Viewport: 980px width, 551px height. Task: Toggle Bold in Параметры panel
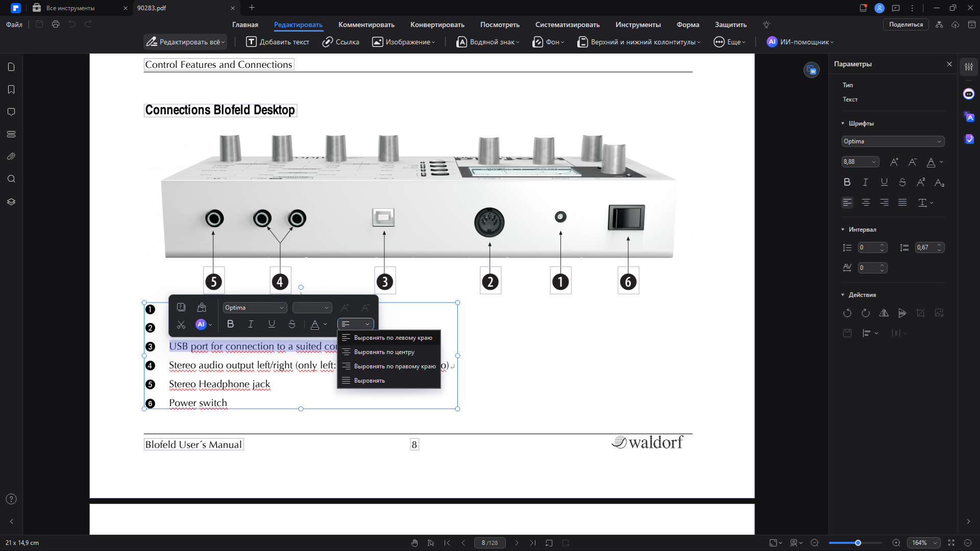pyautogui.click(x=847, y=182)
